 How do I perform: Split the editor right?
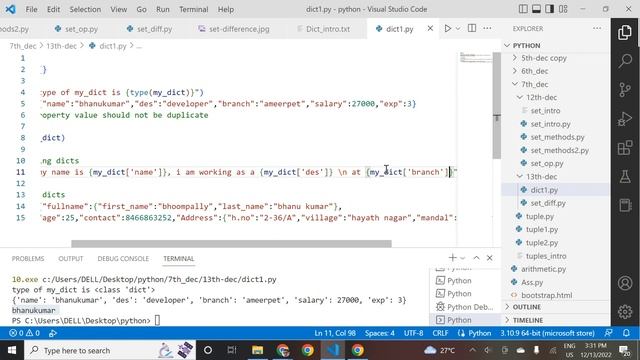pyautogui.click(x=472, y=28)
